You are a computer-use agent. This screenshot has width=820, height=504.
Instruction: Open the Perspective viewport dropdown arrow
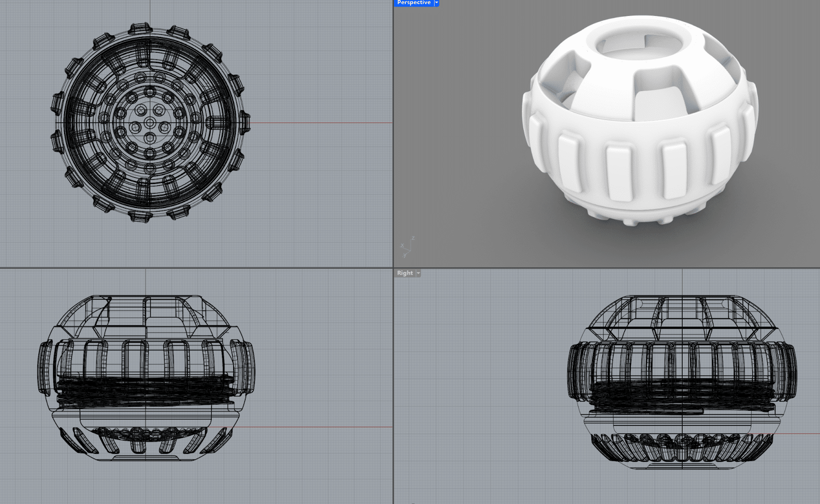click(x=437, y=3)
